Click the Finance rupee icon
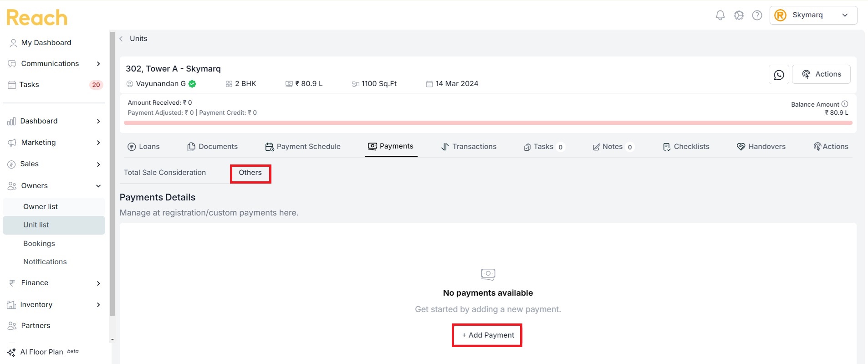The width and height of the screenshot is (868, 364). (x=12, y=283)
